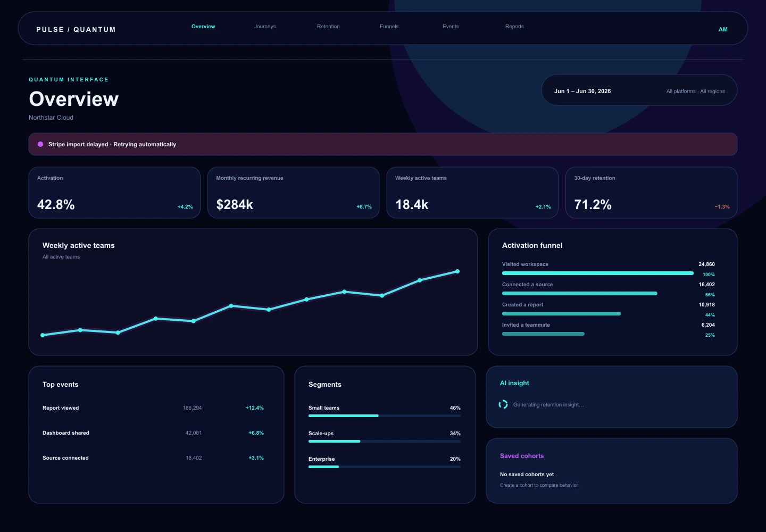Click the No saved cohorts yet message
Image resolution: width=766 pixels, height=532 pixels.
click(x=527, y=475)
